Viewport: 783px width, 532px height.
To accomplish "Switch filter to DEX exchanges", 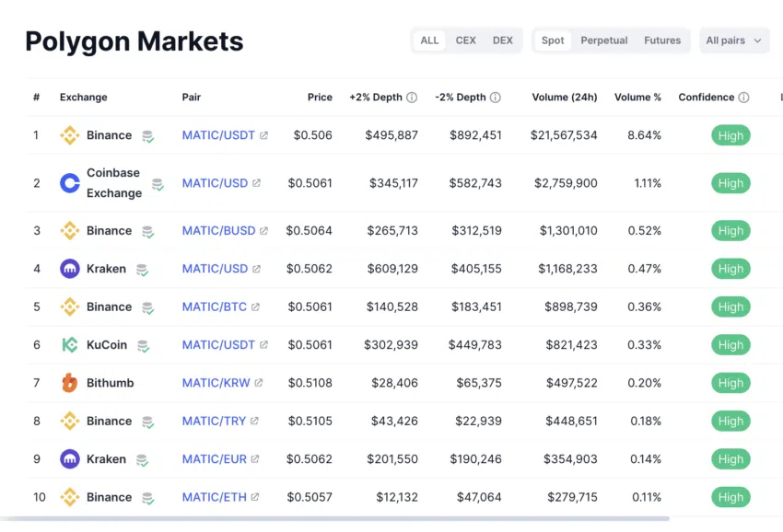I will pyautogui.click(x=503, y=40).
